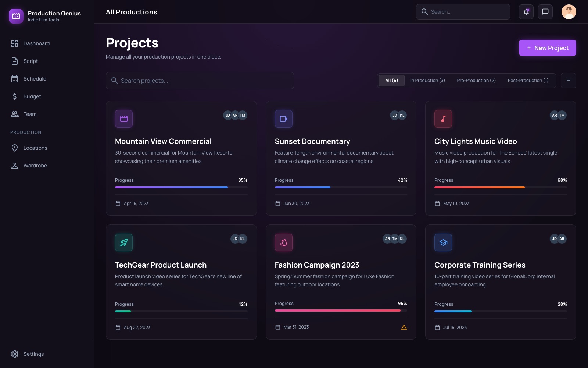588x368 pixels.
Task: Click City Lights music note icon
Action: (443, 119)
